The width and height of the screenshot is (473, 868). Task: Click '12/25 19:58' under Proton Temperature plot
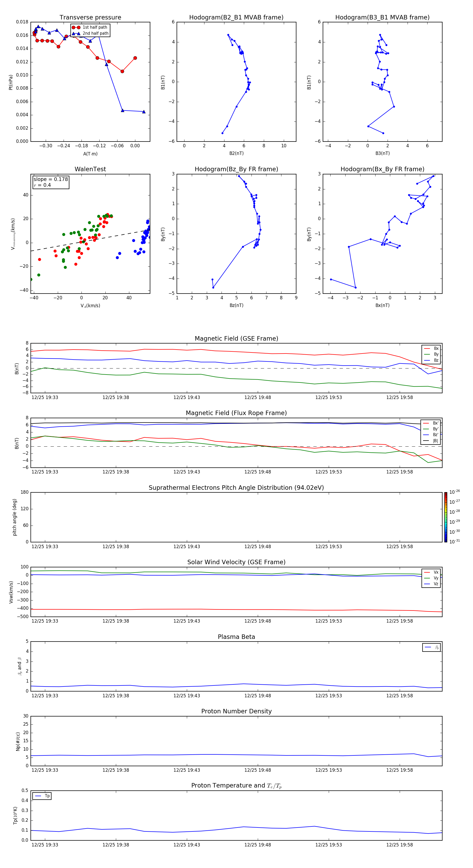coord(400,845)
